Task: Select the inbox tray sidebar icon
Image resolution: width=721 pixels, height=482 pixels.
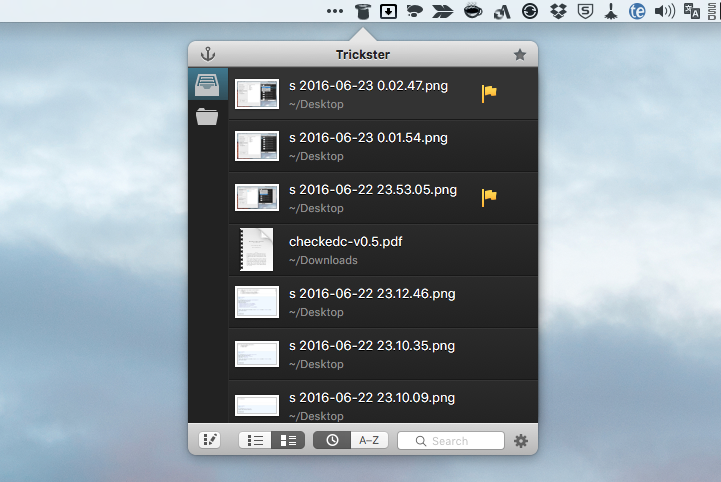Action: pyautogui.click(x=207, y=85)
